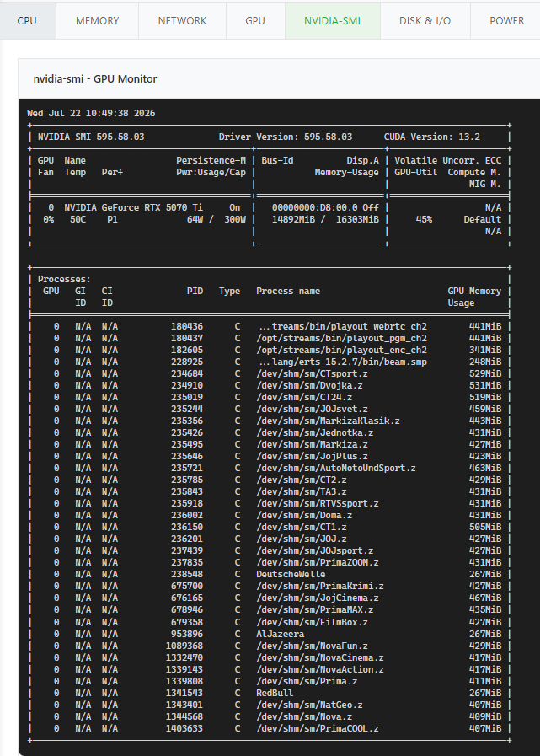Click the 'nvidia-smi - GPU Monitor' heading
Screen dimensions: 540x756
95,78
